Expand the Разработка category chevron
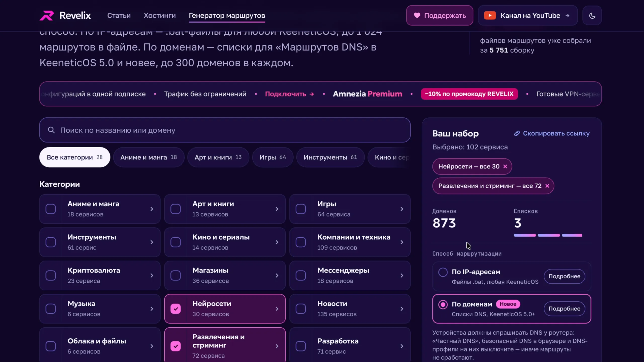The width and height of the screenshot is (644, 362). pos(402,346)
